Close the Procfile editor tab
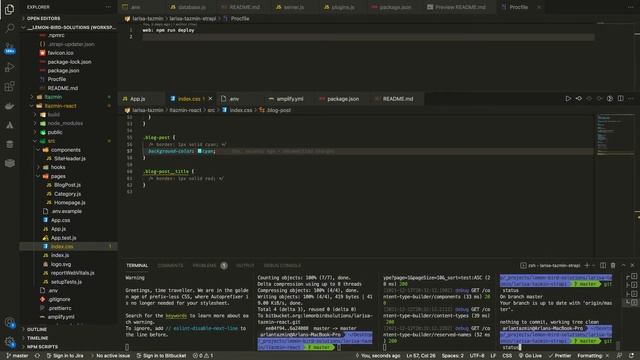The image size is (640, 360). click(x=539, y=7)
